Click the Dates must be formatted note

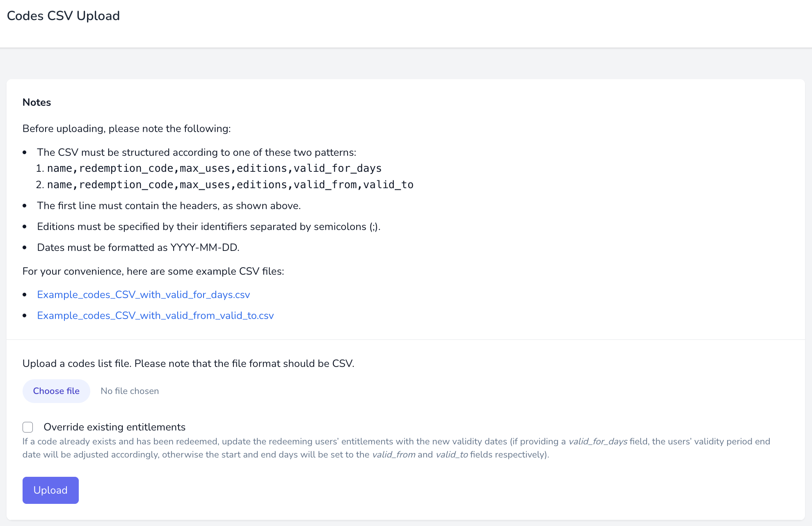(x=138, y=248)
